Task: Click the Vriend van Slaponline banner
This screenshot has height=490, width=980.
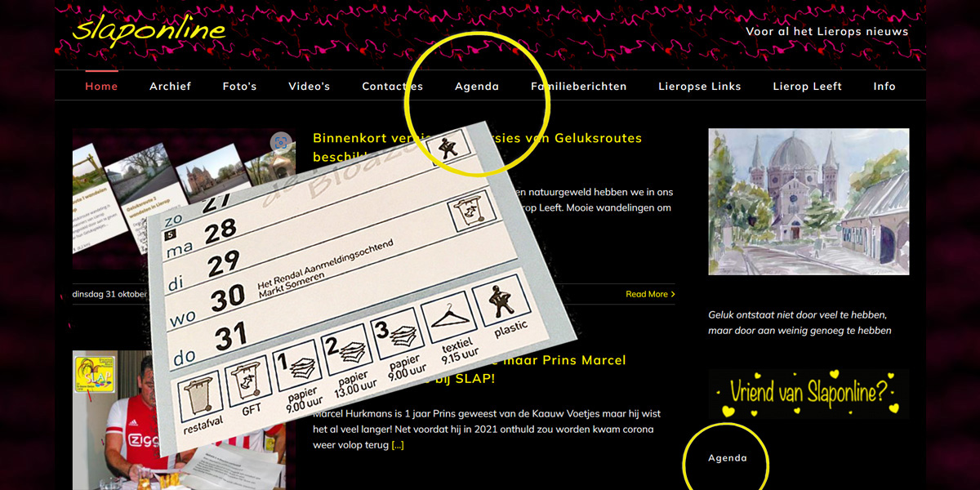Action: click(808, 393)
